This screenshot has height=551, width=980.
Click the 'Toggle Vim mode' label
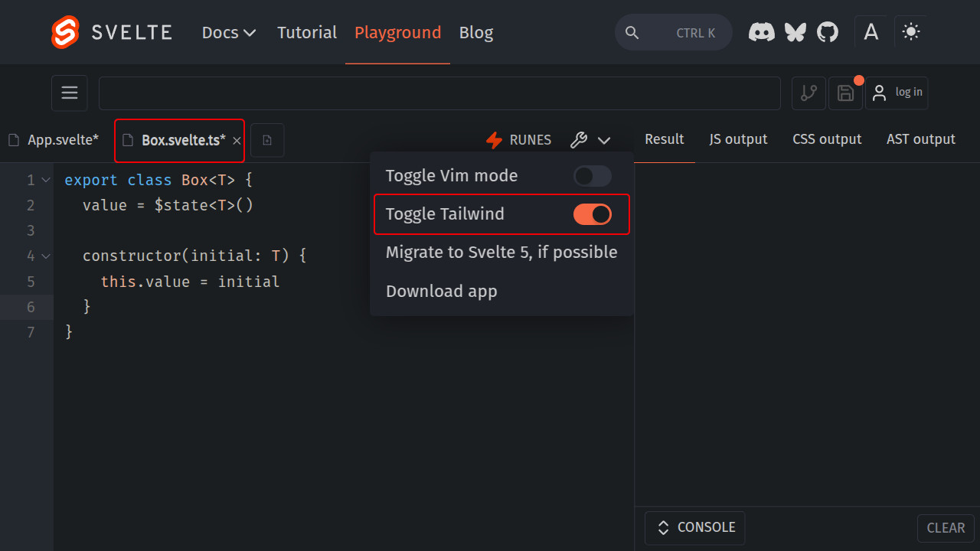452,176
